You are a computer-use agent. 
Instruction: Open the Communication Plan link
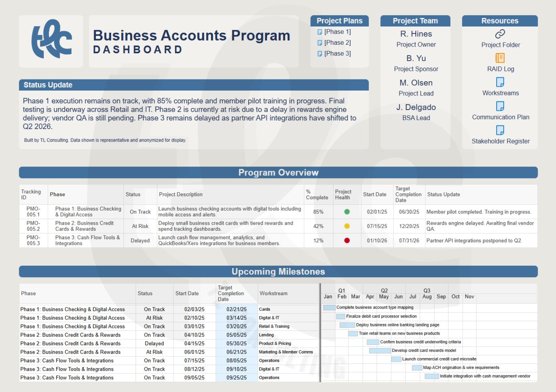pos(500,117)
